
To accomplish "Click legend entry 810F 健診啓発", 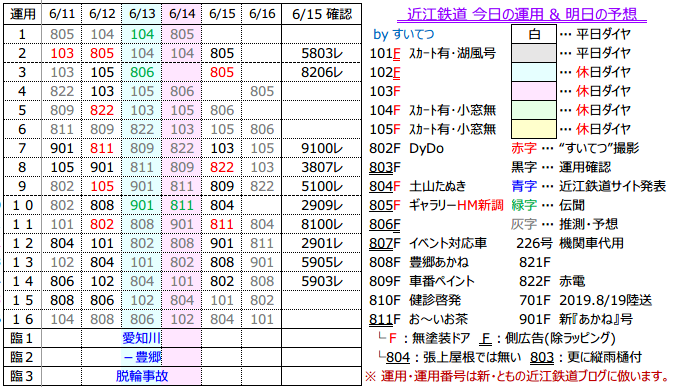I will click(x=415, y=300).
